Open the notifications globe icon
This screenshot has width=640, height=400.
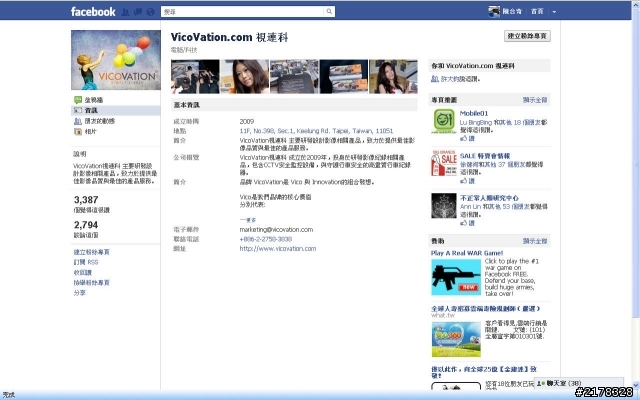[150, 12]
